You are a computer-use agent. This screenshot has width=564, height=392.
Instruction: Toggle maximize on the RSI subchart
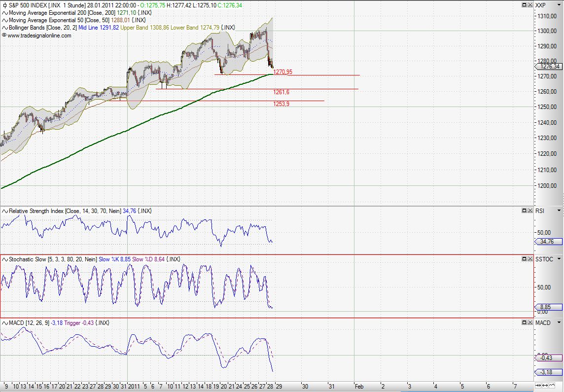click(524, 210)
